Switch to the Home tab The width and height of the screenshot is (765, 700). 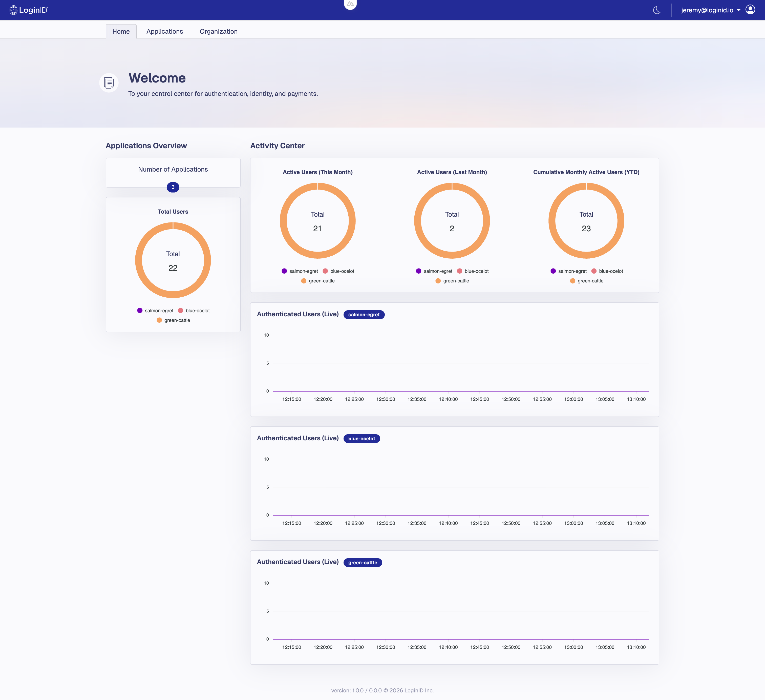(121, 31)
